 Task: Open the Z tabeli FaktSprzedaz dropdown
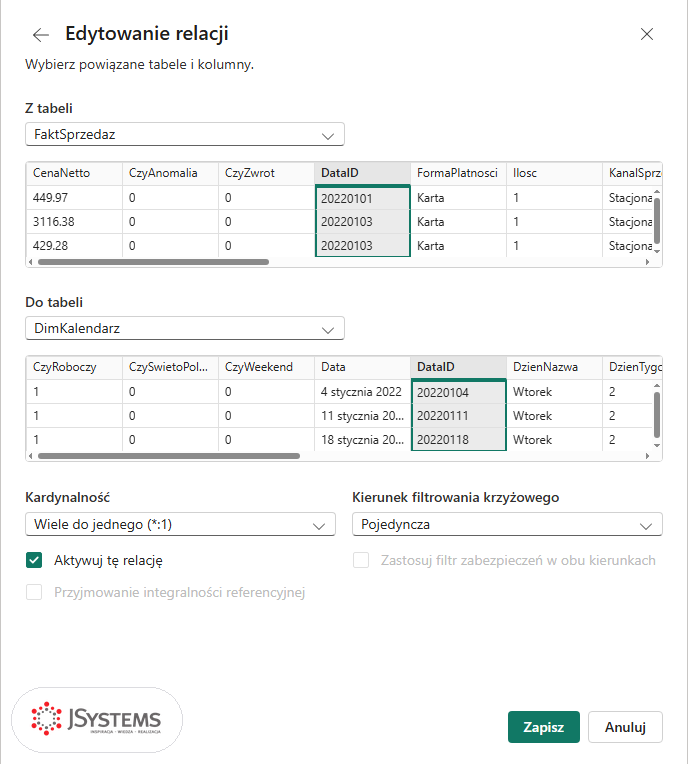click(x=185, y=134)
